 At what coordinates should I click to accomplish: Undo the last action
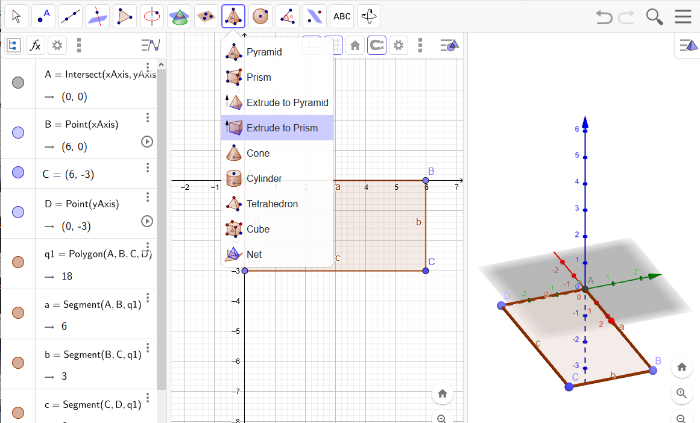(604, 17)
